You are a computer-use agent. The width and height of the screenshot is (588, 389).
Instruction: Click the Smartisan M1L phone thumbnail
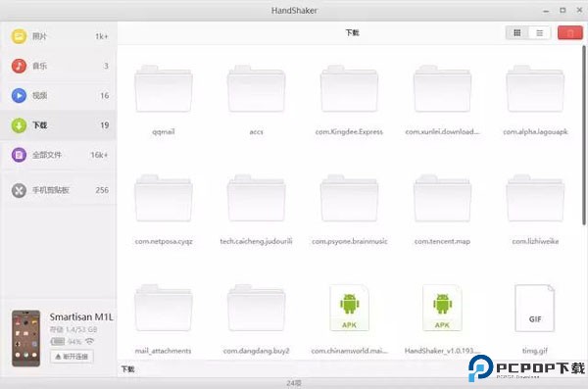(x=25, y=338)
